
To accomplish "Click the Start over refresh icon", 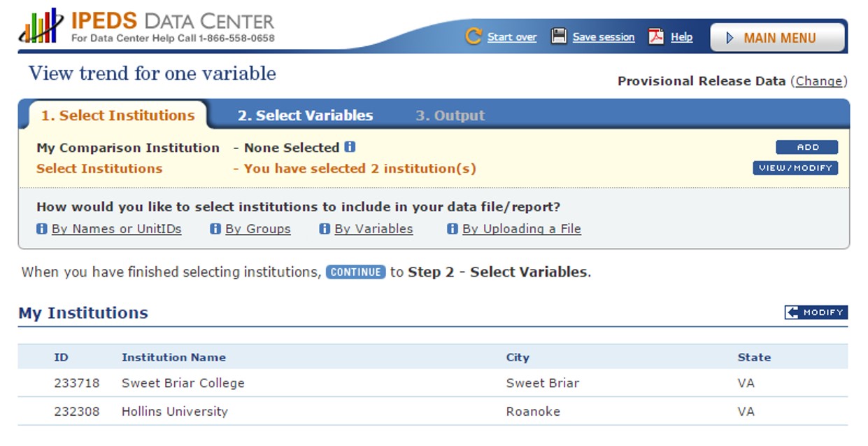I will point(474,36).
